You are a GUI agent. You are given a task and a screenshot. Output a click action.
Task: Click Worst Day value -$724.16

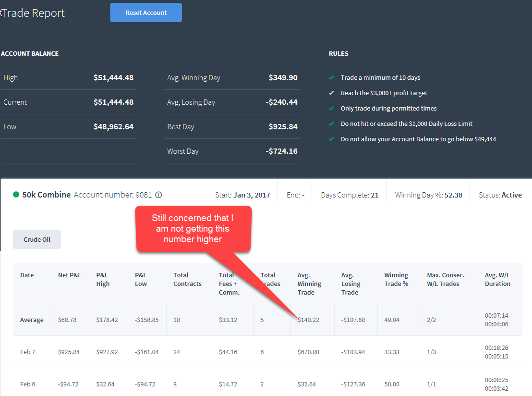pyautogui.click(x=282, y=151)
